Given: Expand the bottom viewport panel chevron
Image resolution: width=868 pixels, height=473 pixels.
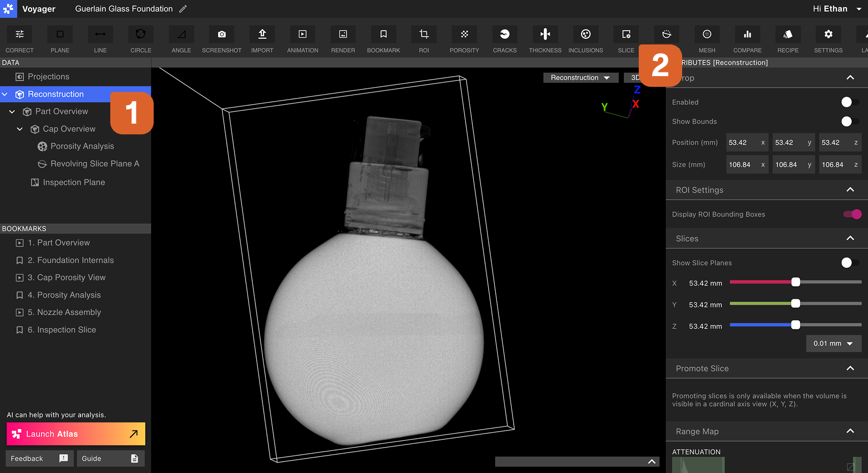Looking at the screenshot, I should pyautogui.click(x=652, y=462).
